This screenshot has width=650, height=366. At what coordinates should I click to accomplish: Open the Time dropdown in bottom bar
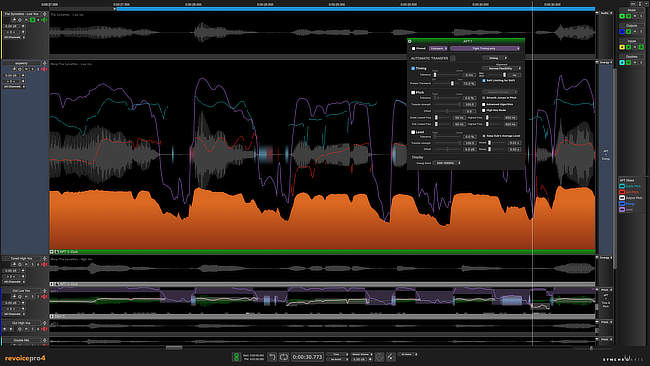(x=337, y=354)
